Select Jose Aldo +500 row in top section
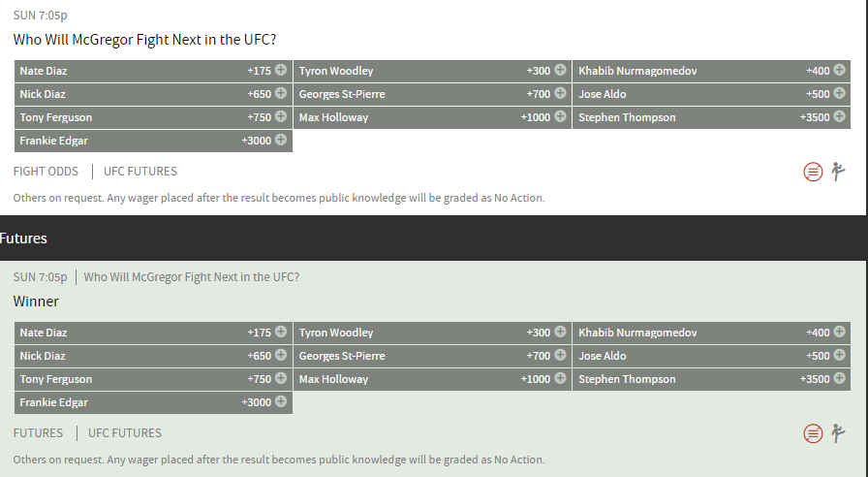 tap(711, 94)
